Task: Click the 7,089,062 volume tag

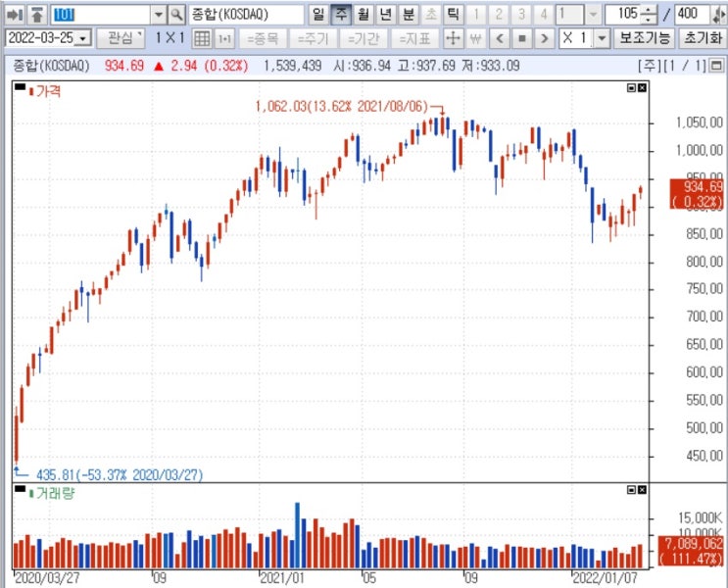Action: 692,551
